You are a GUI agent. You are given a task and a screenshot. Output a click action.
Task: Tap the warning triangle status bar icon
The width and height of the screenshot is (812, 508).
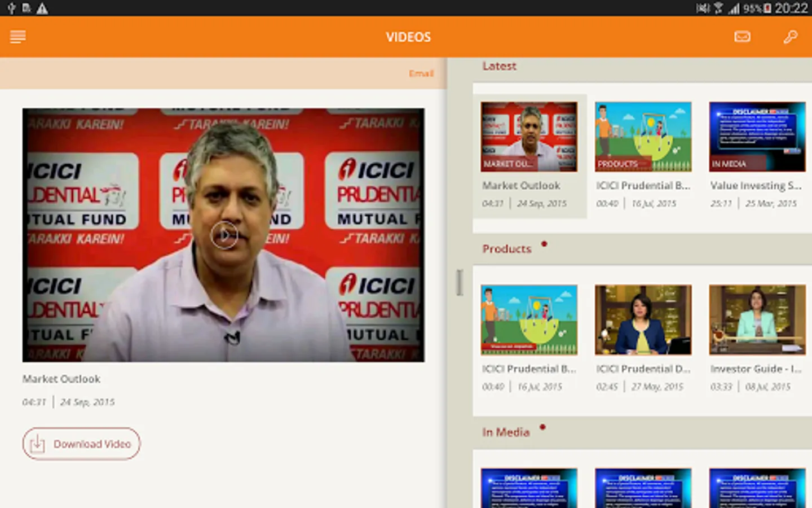[42, 8]
